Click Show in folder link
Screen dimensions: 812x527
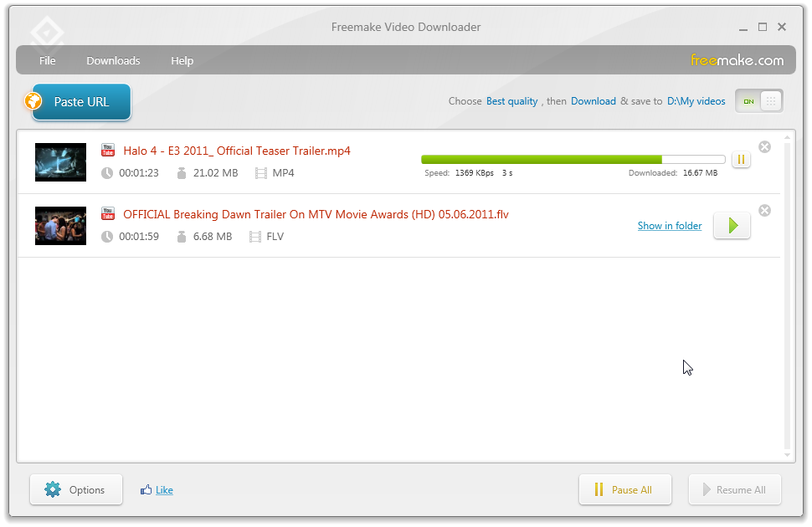[670, 226]
